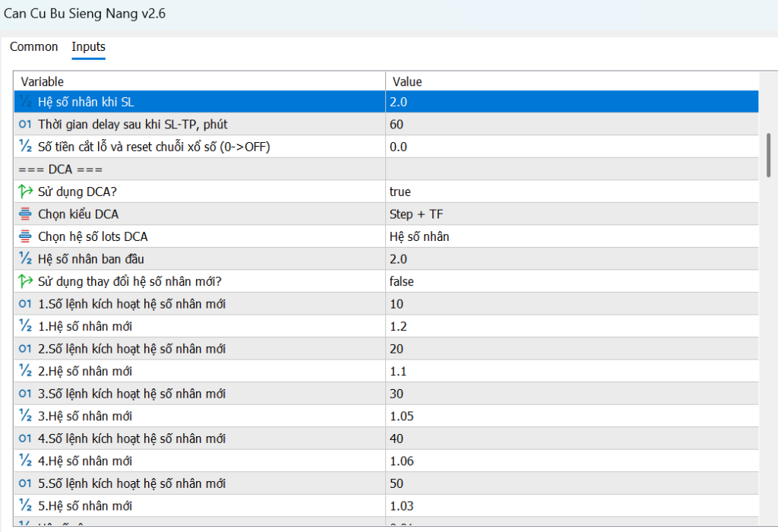Click the enum icon beside 'Chọn hệ số lots DCA'
Image resolution: width=778 pixels, height=532 pixels.
coord(25,237)
